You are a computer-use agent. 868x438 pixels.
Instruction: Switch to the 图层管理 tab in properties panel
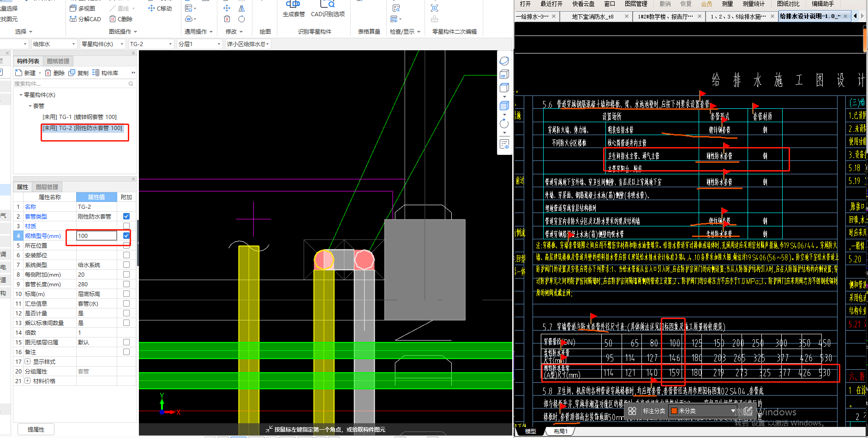[47, 187]
